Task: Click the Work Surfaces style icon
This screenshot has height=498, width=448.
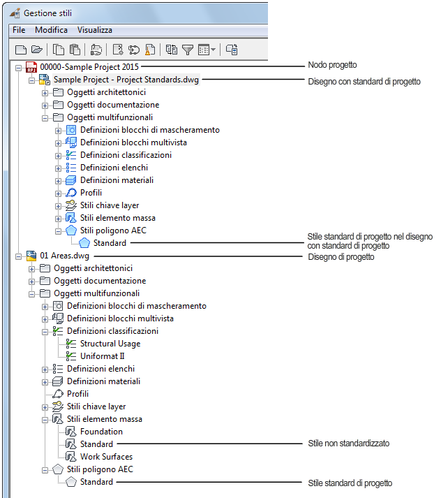Action: click(70, 457)
